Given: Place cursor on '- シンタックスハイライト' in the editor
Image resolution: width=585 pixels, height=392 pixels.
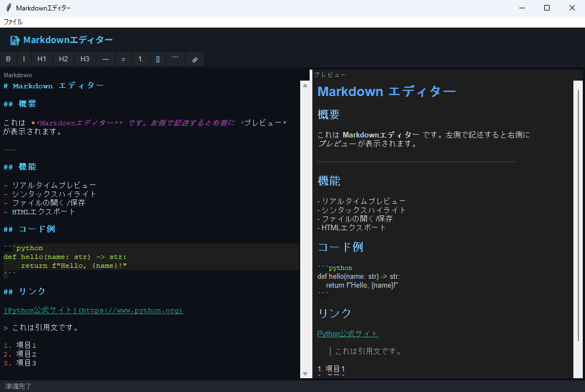Looking at the screenshot, I should coord(50,194).
